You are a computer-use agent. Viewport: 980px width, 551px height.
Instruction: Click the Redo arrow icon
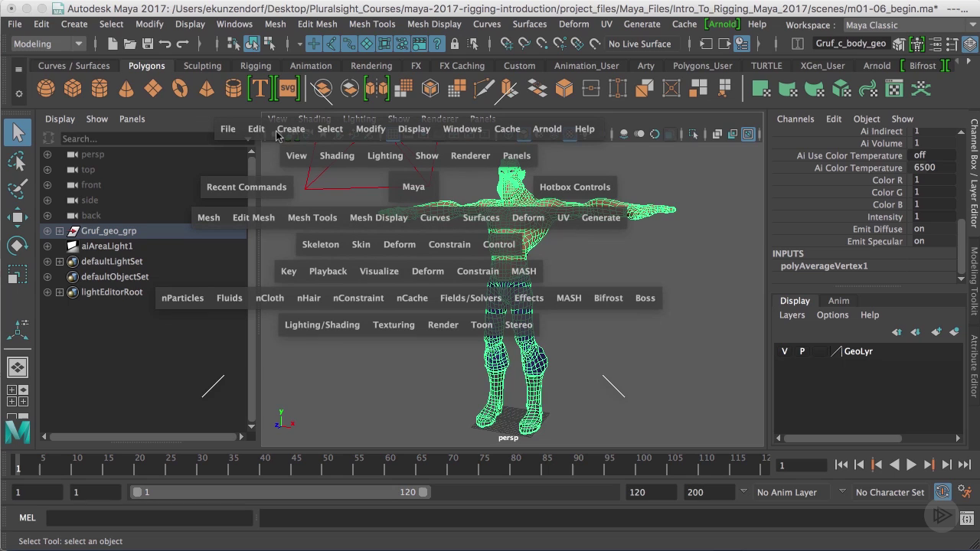[x=182, y=44]
